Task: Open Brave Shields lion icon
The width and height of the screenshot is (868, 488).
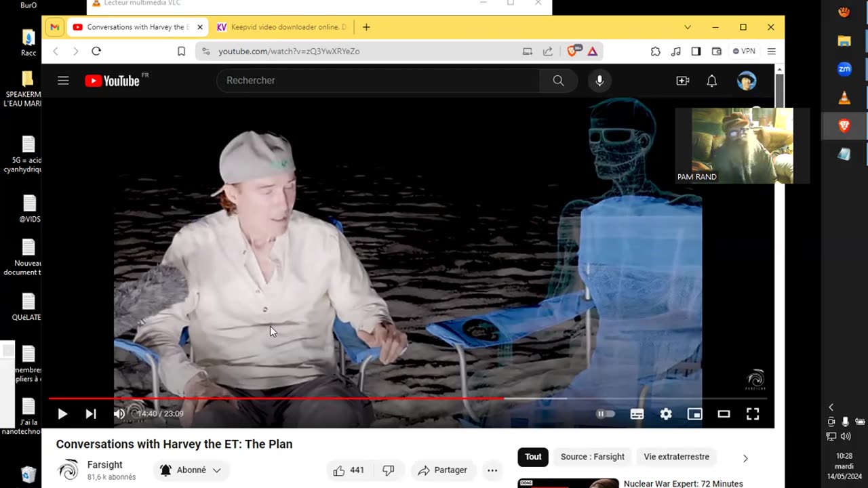Action: point(573,51)
